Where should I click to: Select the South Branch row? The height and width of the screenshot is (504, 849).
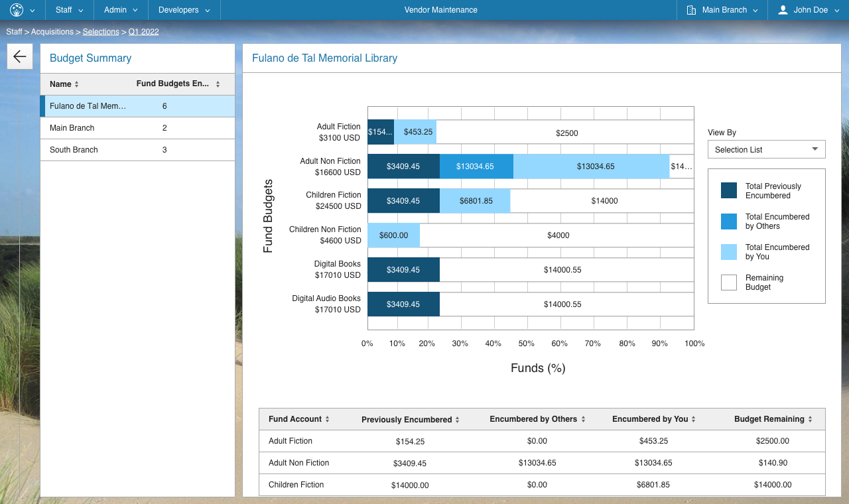[x=137, y=150]
